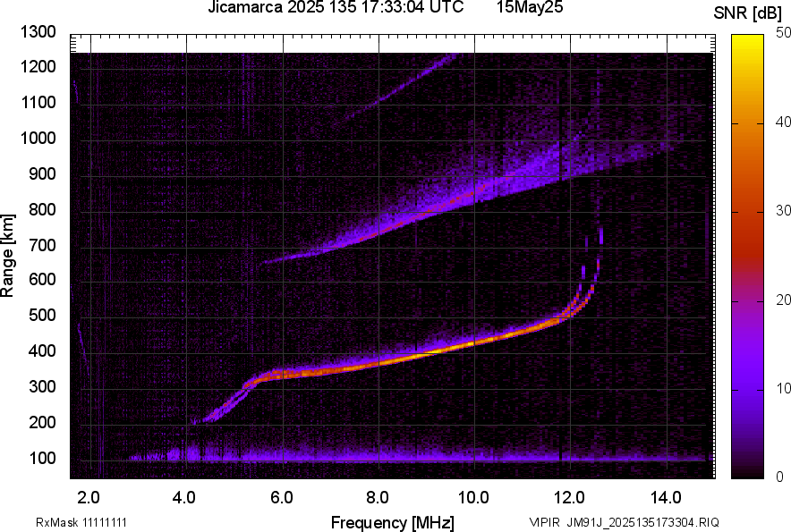Image resolution: width=791 pixels, height=532 pixels.
Task: Click the frequency tick label '8.0'
Action: tap(378, 498)
